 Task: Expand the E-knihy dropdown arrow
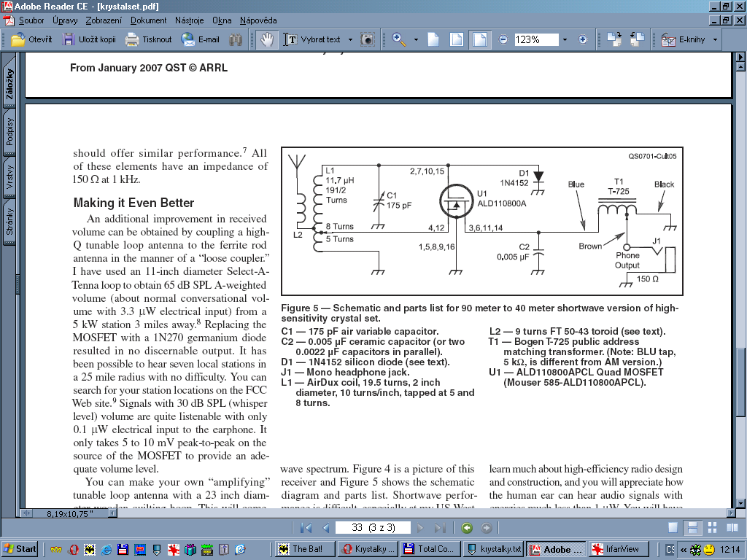coord(715,39)
